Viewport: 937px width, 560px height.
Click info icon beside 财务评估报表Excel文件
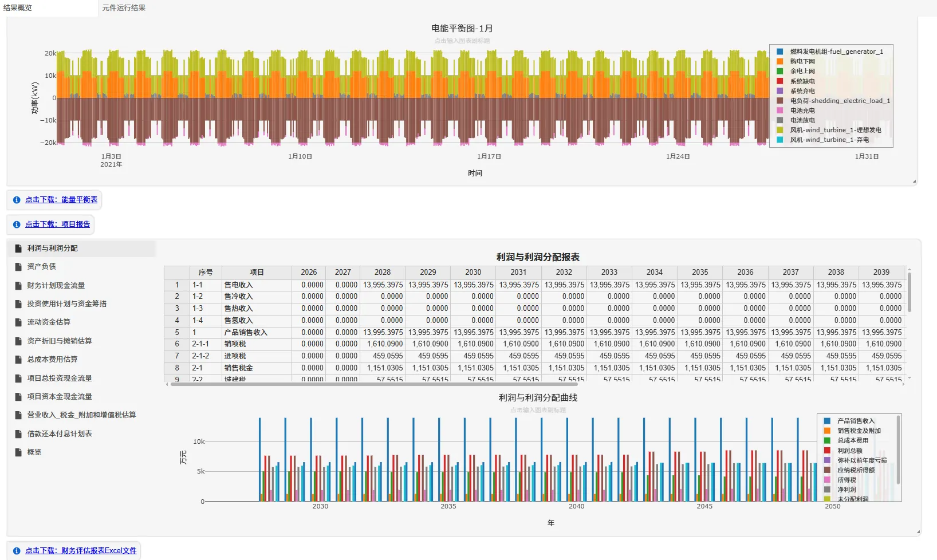point(17,551)
